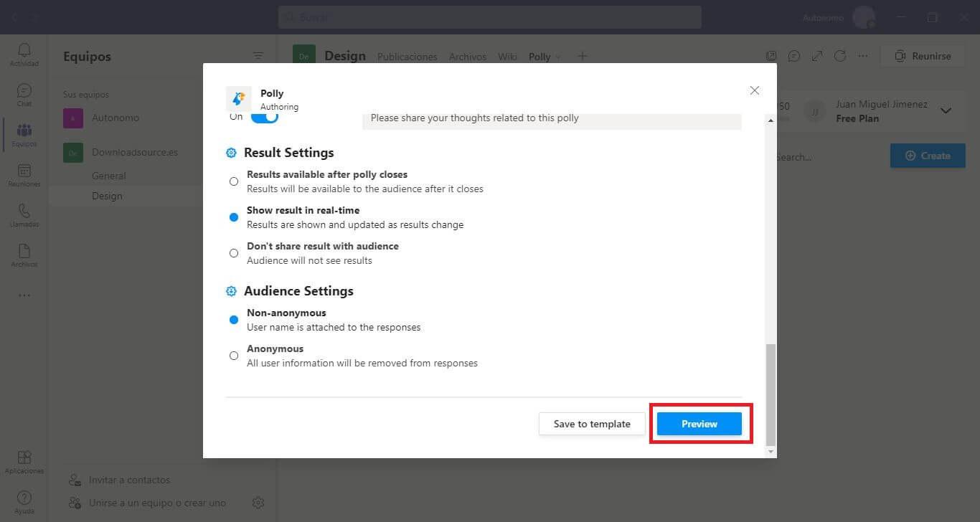Switch to the Archivos tab

pos(468,57)
